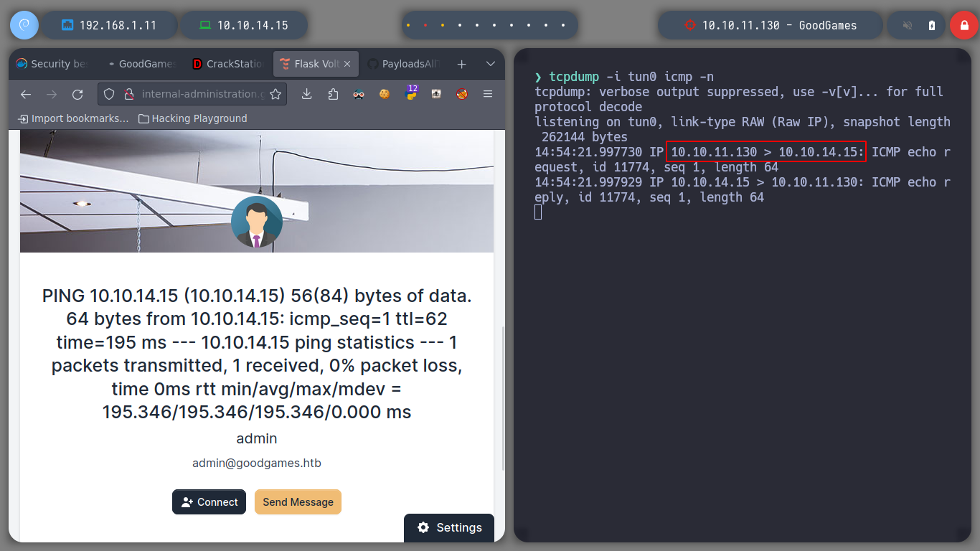The width and height of the screenshot is (980, 551).
Task: Click the battery status icon
Action: pyautogui.click(x=932, y=25)
